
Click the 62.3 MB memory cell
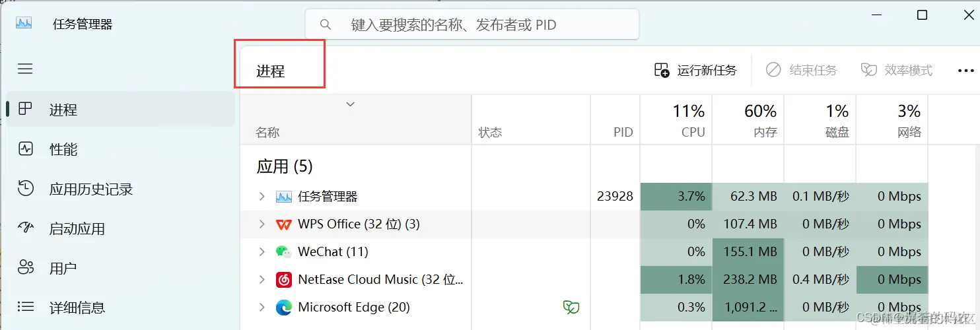(748, 196)
